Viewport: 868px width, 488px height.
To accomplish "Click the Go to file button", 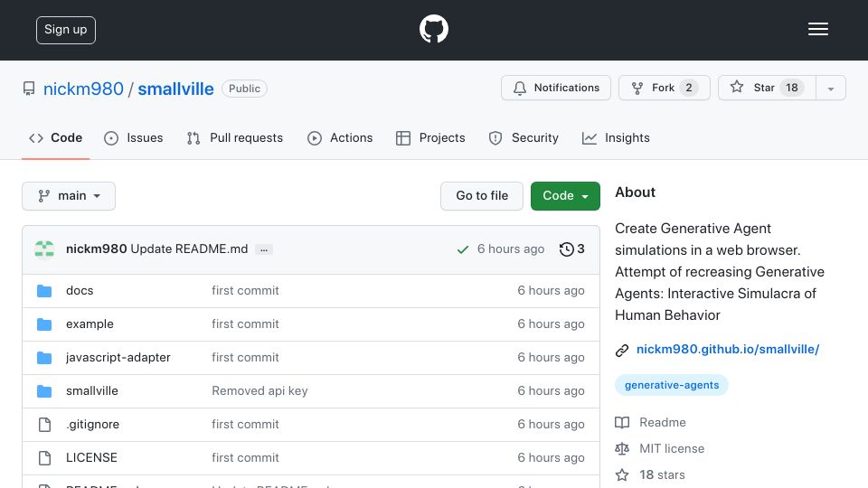I will 482,196.
